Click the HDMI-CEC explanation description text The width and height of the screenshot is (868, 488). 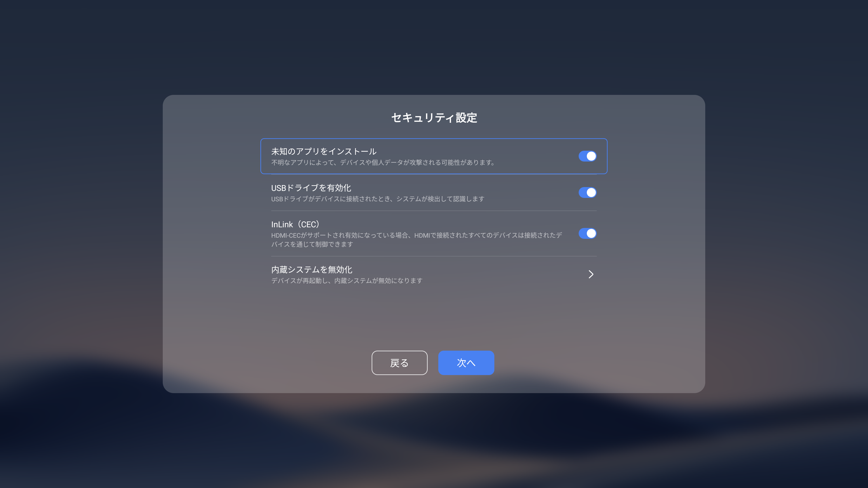click(417, 240)
